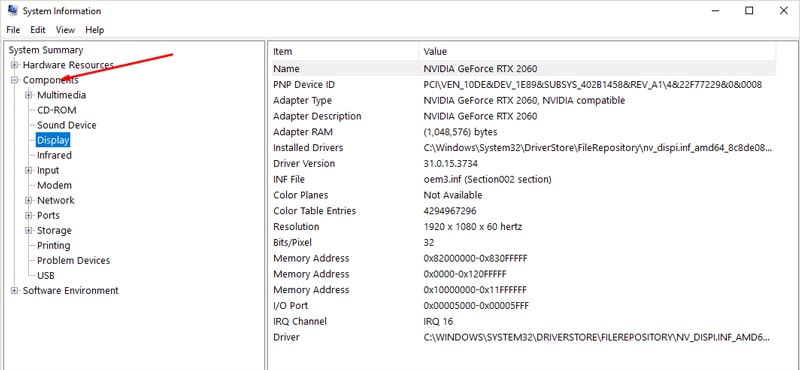Select Hardware Resources tree item
Viewport: 800px width, 370px height.
(68, 65)
